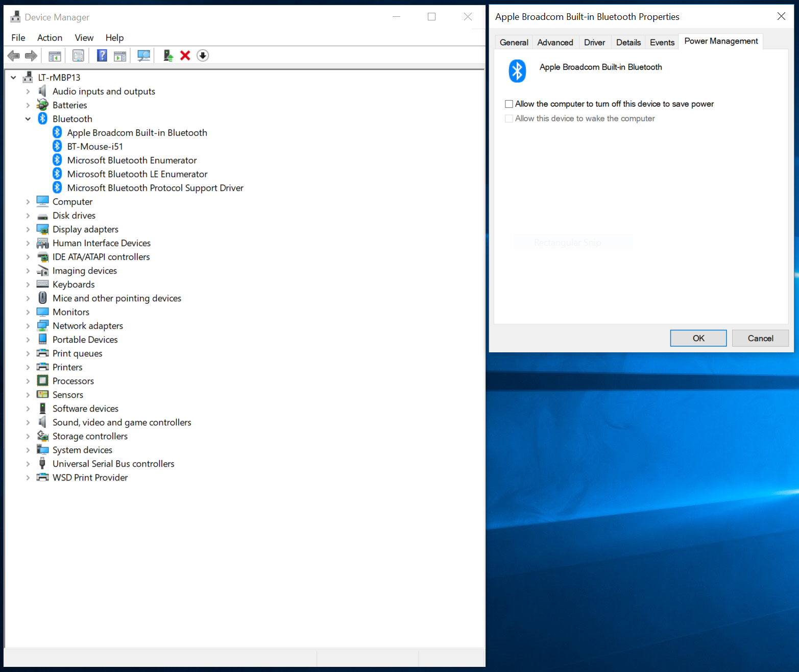Click Scan for hardware changes toolbar icon
The width and height of the screenshot is (799, 672).
coord(143,56)
